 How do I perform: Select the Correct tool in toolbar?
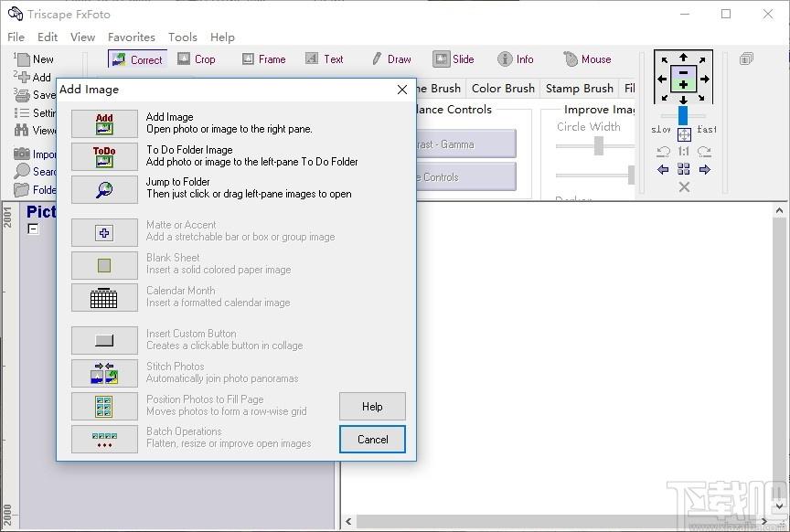pos(137,59)
